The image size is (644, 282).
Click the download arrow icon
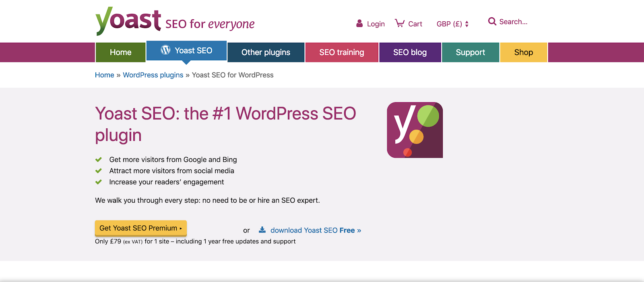262,230
